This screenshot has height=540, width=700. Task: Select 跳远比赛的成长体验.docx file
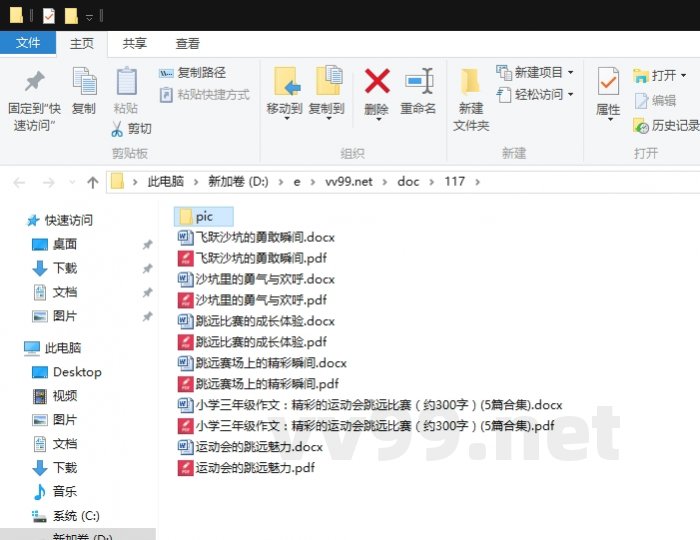click(256, 321)
